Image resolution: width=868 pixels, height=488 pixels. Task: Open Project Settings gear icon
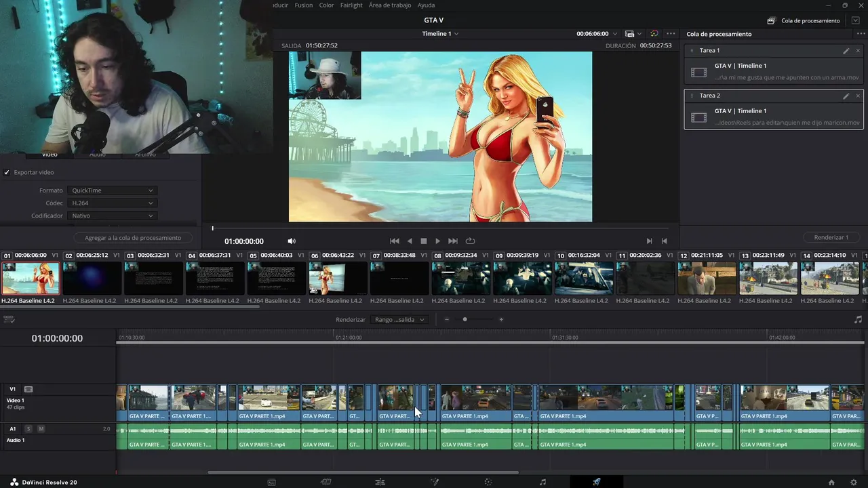[x=854, y=482]
